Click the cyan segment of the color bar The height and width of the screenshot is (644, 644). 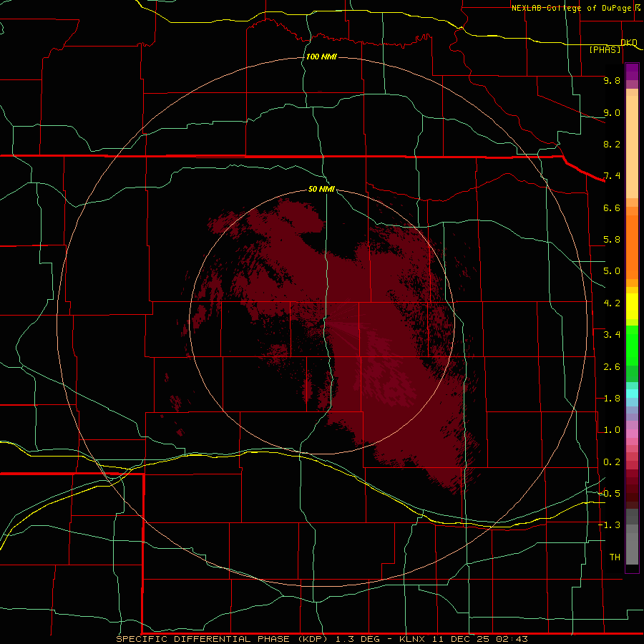pyautogui.click(x=632, y=394)
